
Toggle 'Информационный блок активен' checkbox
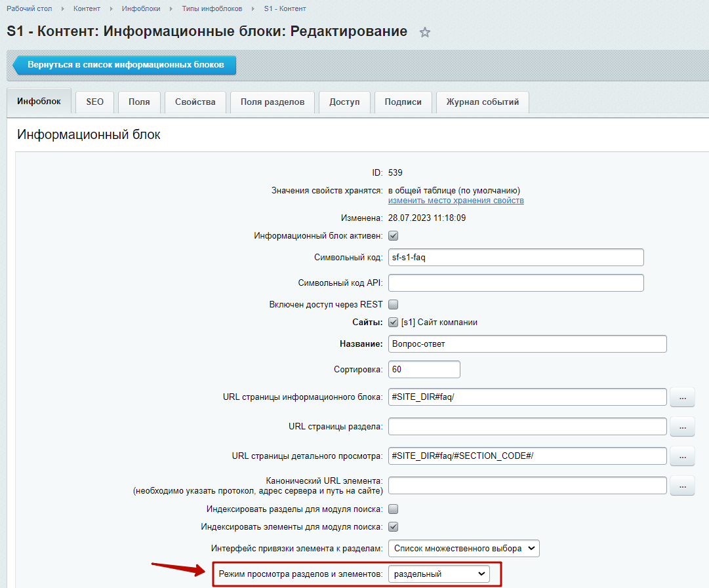pos(394,236)
